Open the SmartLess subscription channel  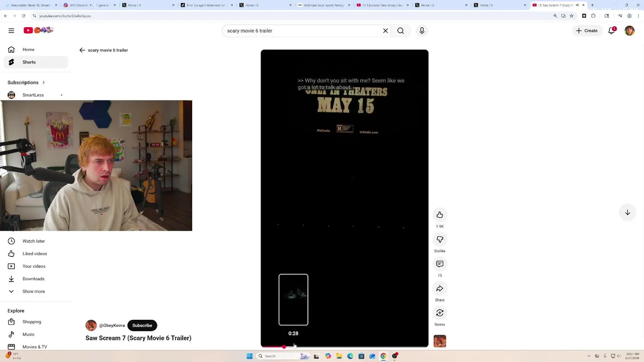click(35, 95)
